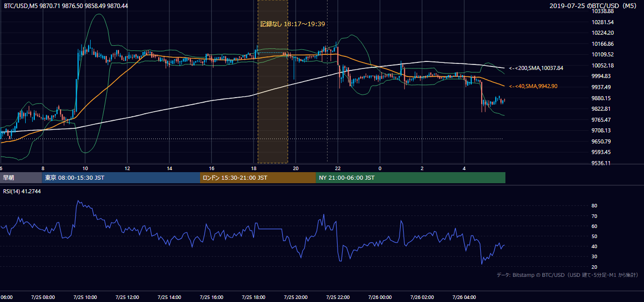Select the 200,SMA,10037.84 label
The image size is (644, 302).
tap(536, 68)
